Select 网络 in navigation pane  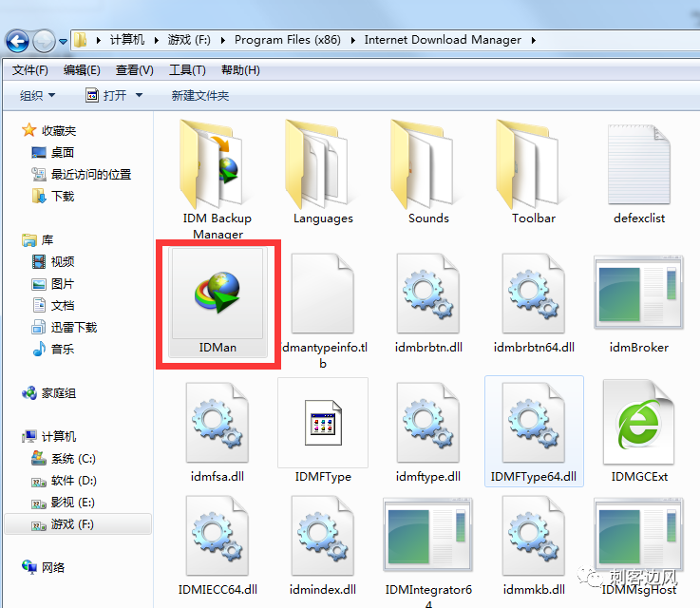tap(44, 568)
